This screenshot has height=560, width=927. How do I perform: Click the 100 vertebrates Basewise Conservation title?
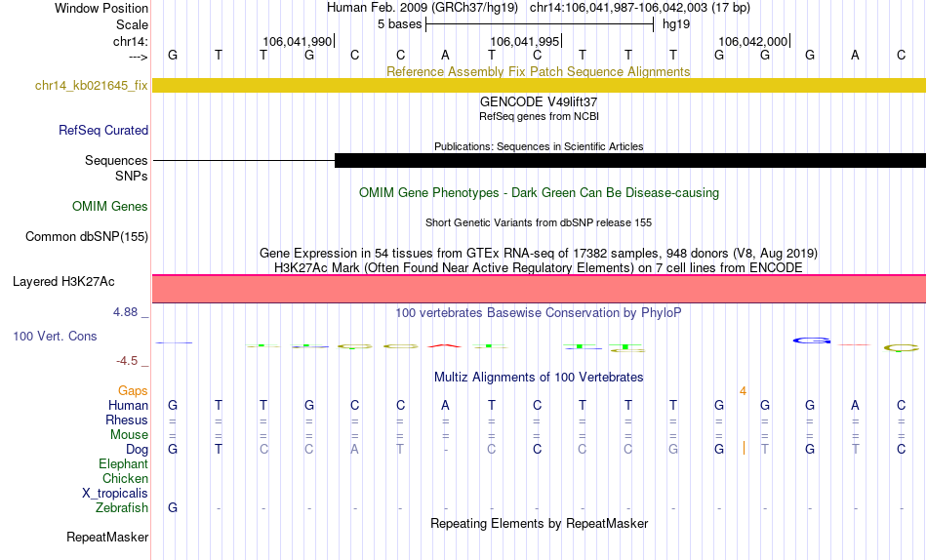click(x=539, y=313)
